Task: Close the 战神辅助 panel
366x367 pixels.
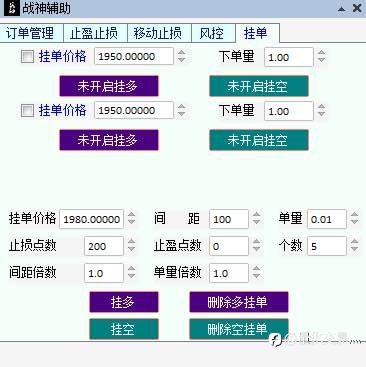Action: (x=357, y=8)
